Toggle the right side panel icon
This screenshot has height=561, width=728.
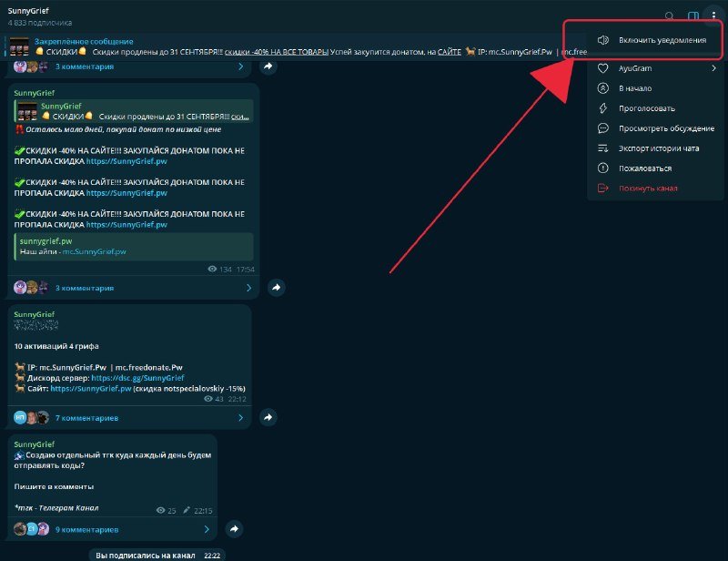(693, 16)
